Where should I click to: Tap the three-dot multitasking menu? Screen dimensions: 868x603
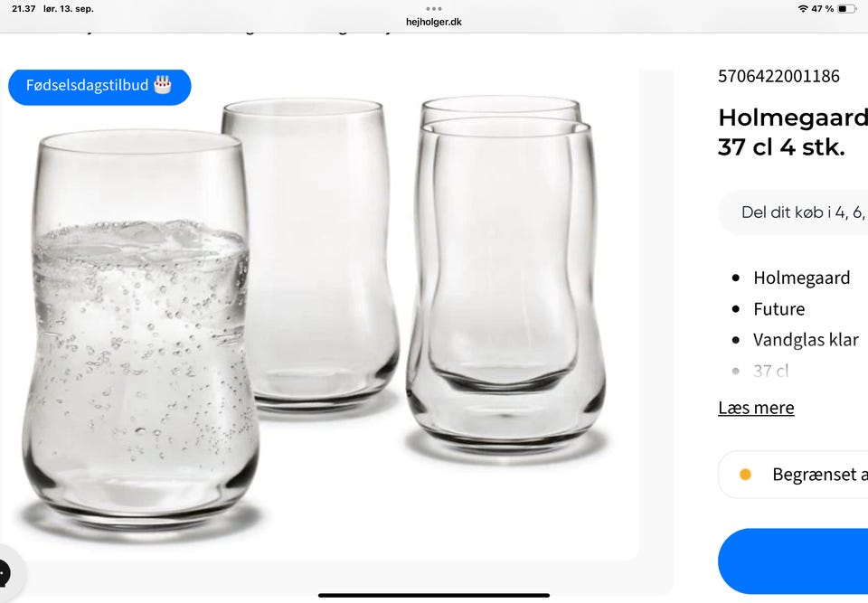coord(434,9)
